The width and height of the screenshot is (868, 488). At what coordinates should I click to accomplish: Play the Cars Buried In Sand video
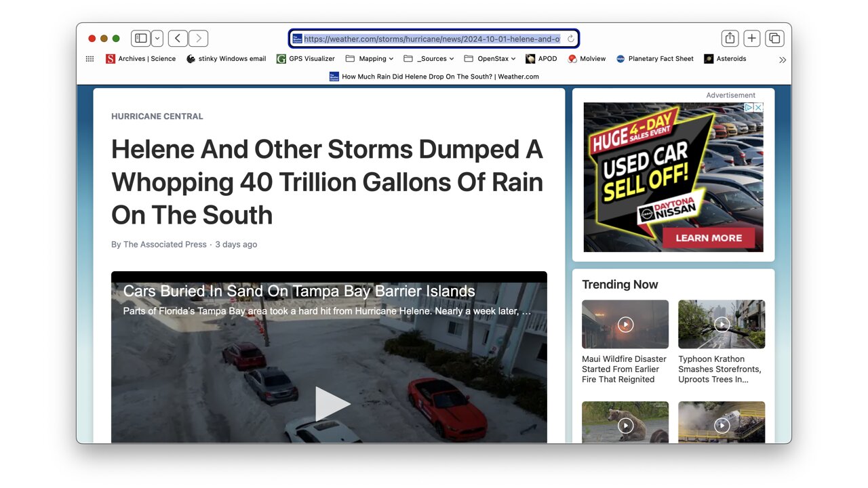pos(332,404)
